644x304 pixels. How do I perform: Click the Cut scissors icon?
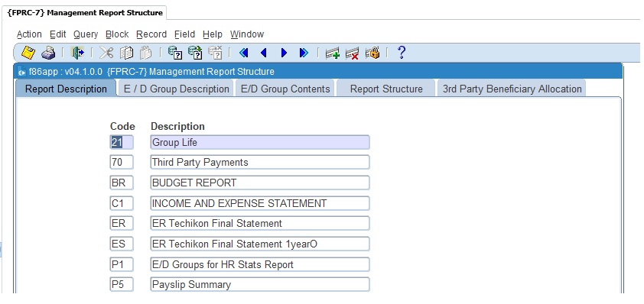click(106, 53)
